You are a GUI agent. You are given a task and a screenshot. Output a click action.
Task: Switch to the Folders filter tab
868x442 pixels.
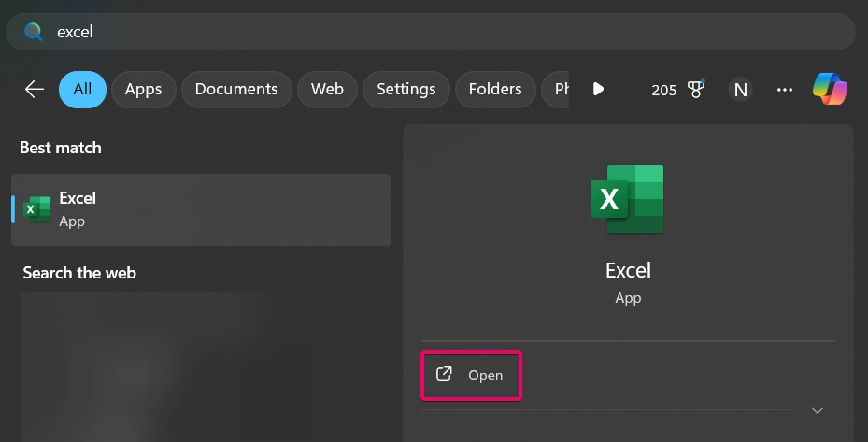[495, 89]
